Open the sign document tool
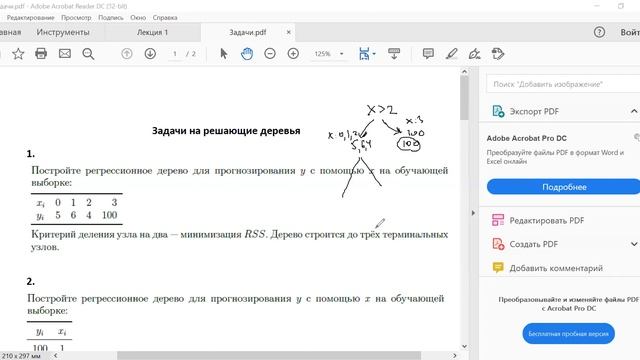Screen dimensions: 640x360 click(474, 53)
